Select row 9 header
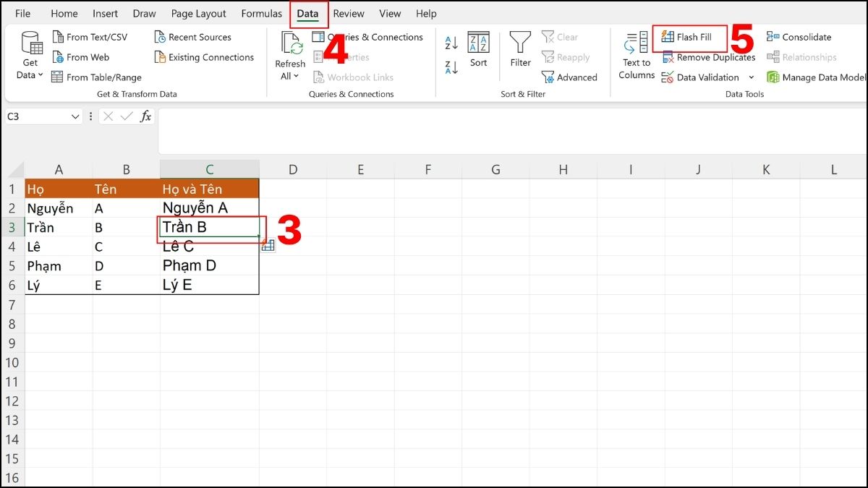This screenshot has width=868, height=488. [x=12, y=343]
